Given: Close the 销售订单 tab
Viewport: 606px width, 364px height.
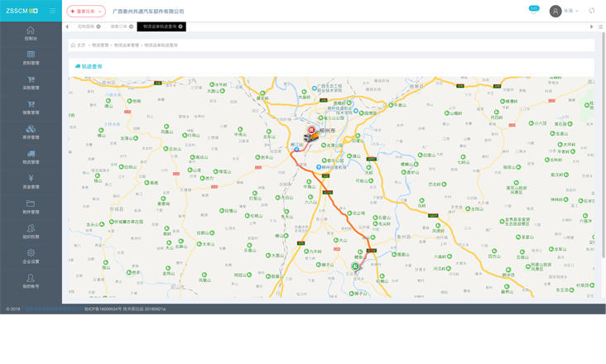Looking at the screenshot, I should (x=132, y=26).
